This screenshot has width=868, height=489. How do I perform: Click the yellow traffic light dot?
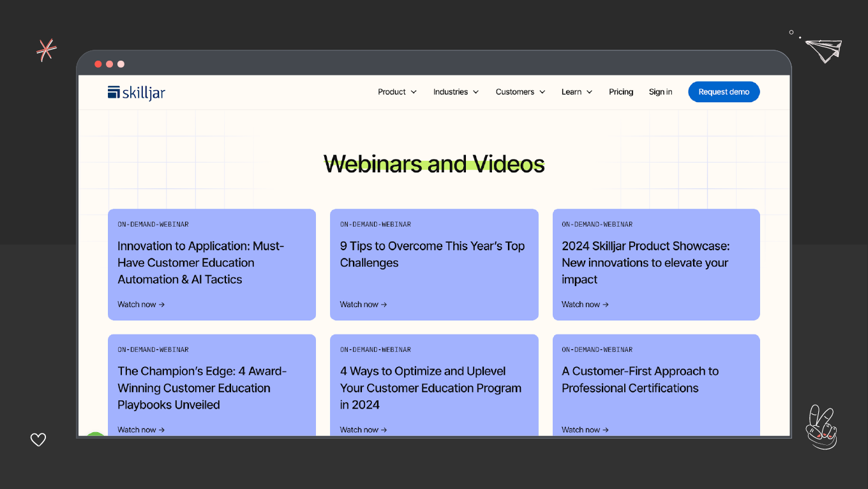coord(109,64)
